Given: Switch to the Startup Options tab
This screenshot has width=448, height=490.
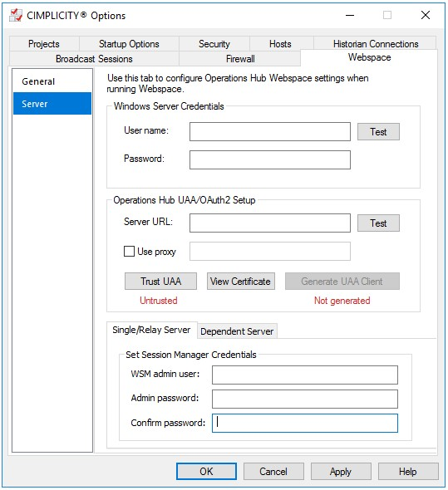Looking at the screenshot, I should (x=129, y=44).
